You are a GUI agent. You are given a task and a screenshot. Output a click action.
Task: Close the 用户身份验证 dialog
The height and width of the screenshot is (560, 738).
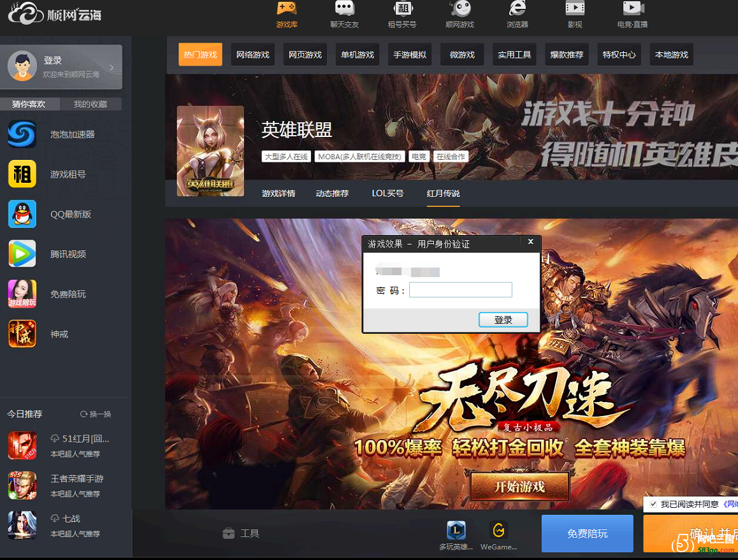(530, 242)
